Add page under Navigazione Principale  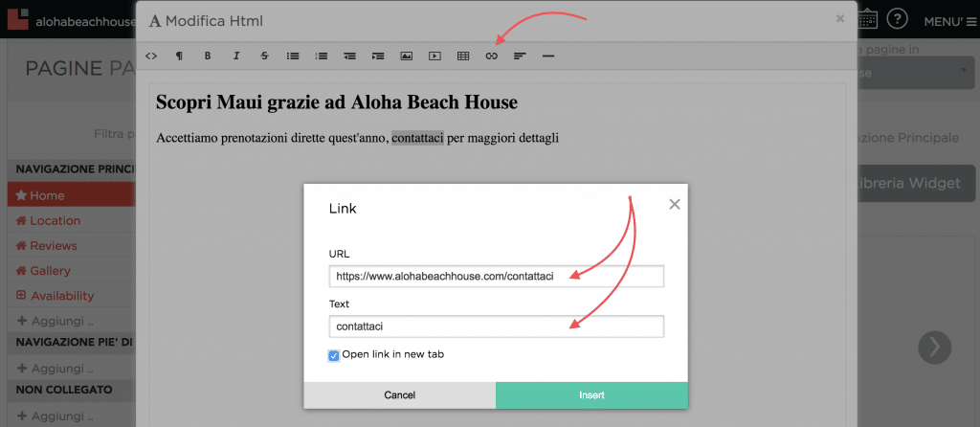click(x=55, y=321)
